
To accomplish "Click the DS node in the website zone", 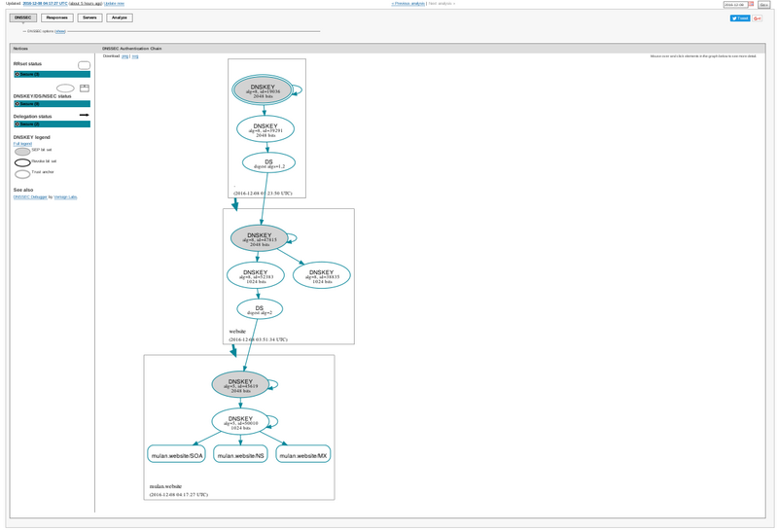I will pyautogui.click(x=260, y=309).
